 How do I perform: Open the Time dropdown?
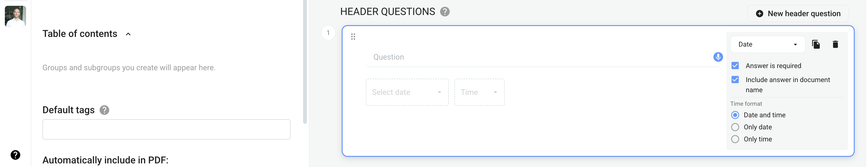[x=479, y=92]
